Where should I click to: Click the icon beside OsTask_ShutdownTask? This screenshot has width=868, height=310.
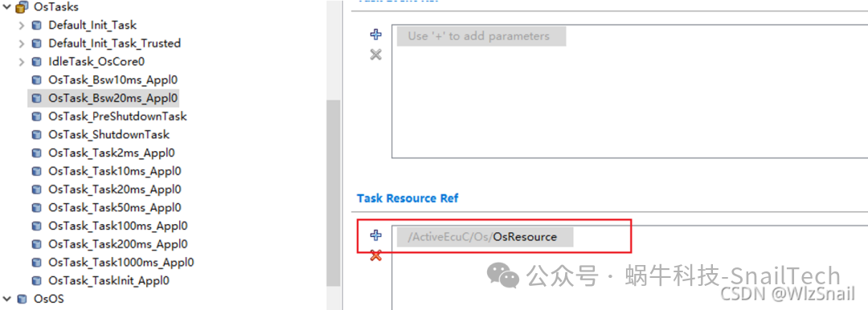[36, 134]
